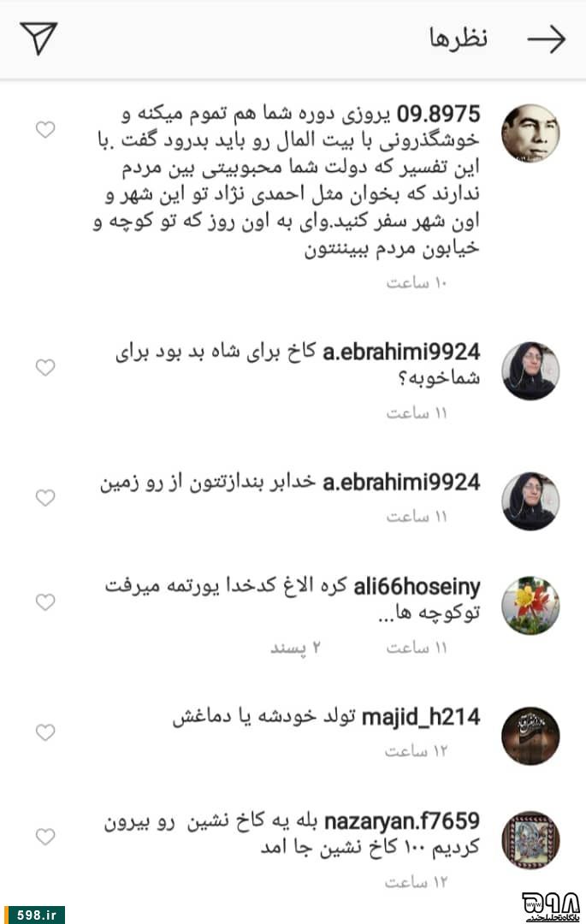Image resolution: width=586 pixels, height=924 pixels.
Task: Tap the paper plane direct message icon
Action: tap(38, 38)
